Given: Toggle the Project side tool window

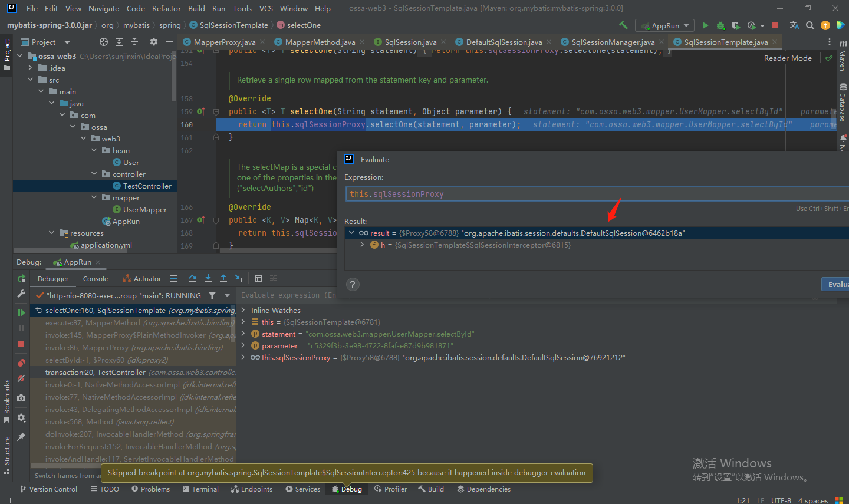Looking at the screenshot, I should pyautogui.click(x=6, y=55).
